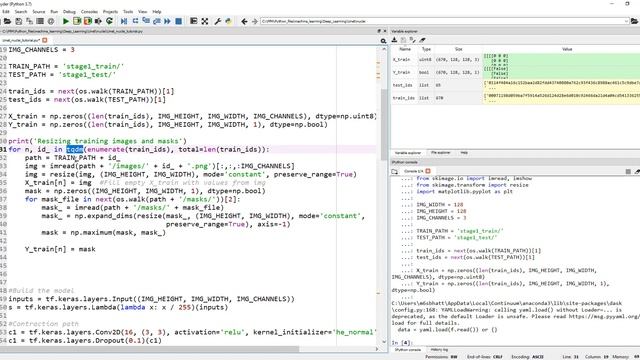Switch to the File explorer tab
Image resolution: width=640 pixels, height=360 pixels.
click(x=440, y=153)
